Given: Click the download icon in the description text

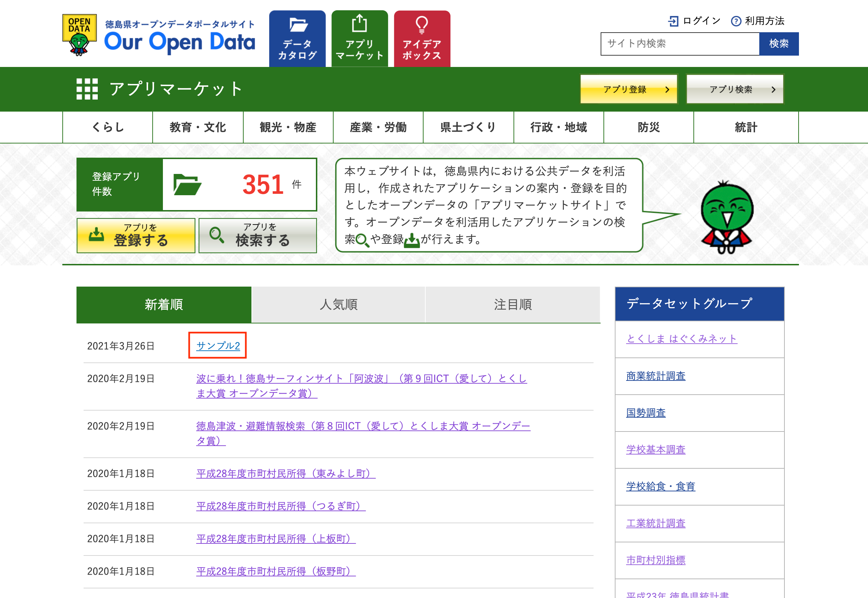Looking at the screenshot, I should pos(412,240).
